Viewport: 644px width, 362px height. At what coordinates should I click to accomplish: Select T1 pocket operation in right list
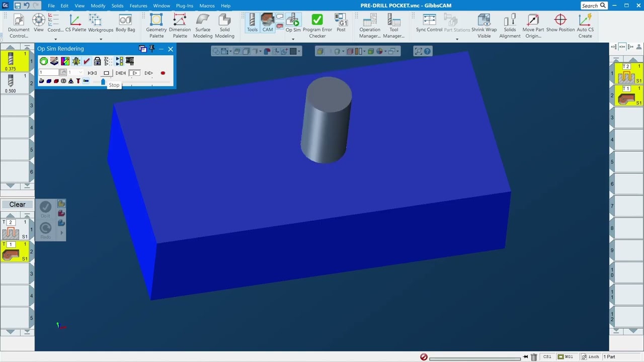click(629, 96)
